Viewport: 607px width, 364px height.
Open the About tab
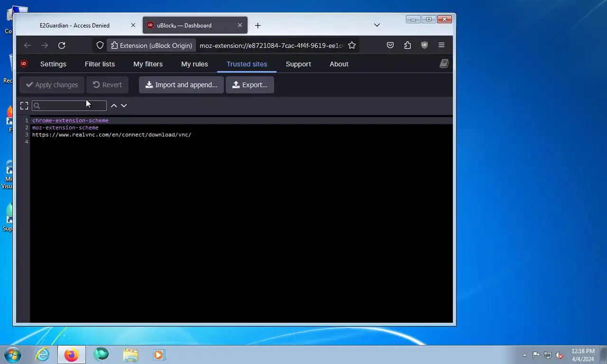(339, 64)
